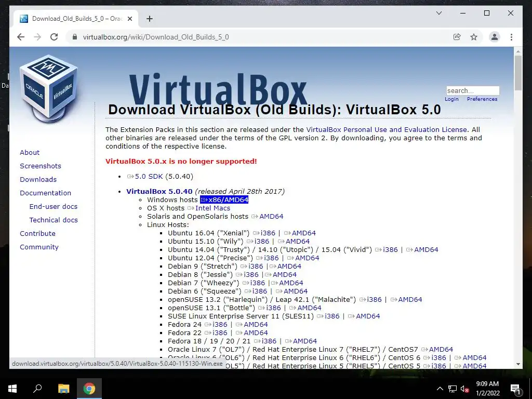Click the Chrome icon in the taskbar
This screenshot has width=532, height=399.
coord(89,389)
